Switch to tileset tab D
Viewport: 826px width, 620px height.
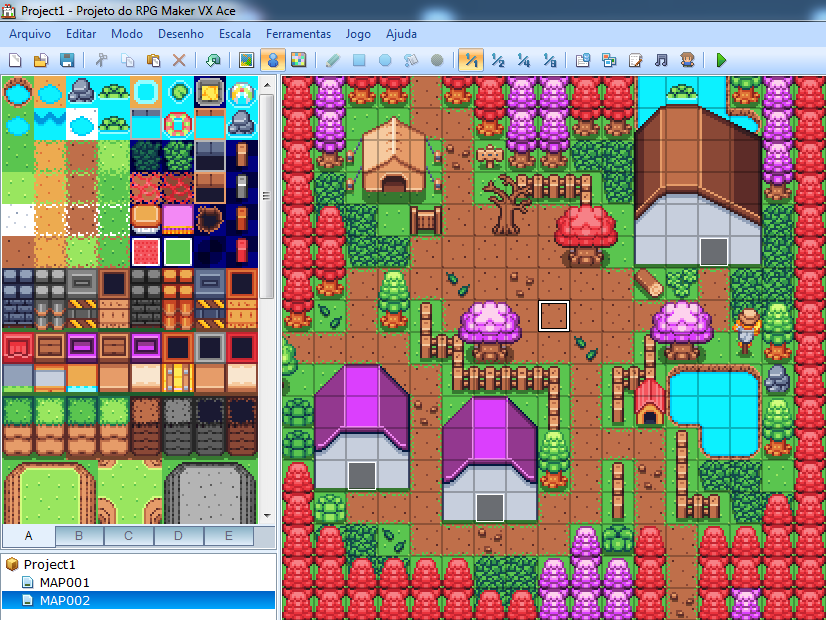pyautogui.click(x=178, y=536)
